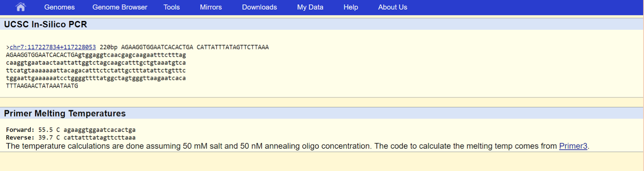644x171 pixels.
Task: Click the temperature calculations explanation sentence
Action: pos(282,146)
